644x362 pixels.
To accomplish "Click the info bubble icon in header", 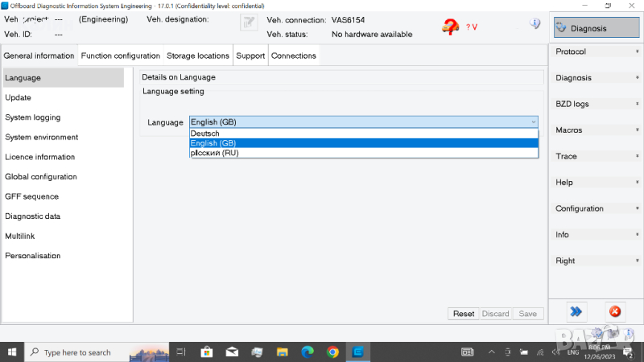I will [535, 24].
